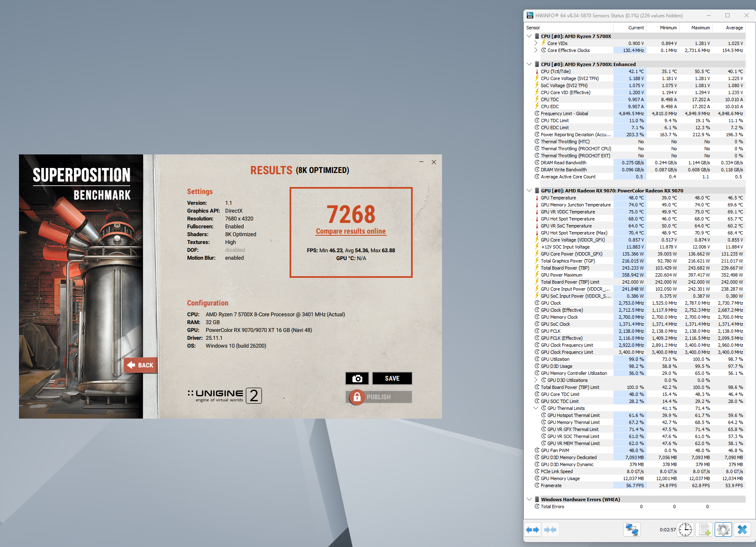Click the chip icon beside Windows Hardware Errors
756x547 pixels.
pyautogui.click(x=537, y=500)
